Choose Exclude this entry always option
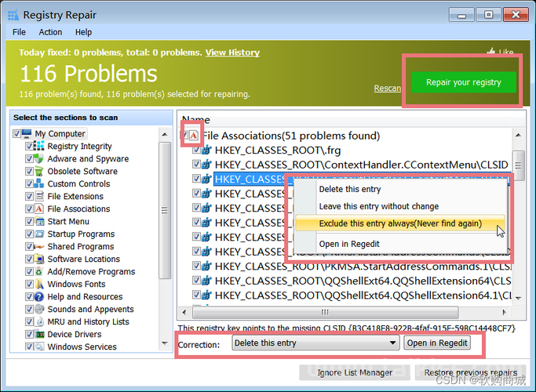Screen dimensions: 536x392 pos(400,223)
